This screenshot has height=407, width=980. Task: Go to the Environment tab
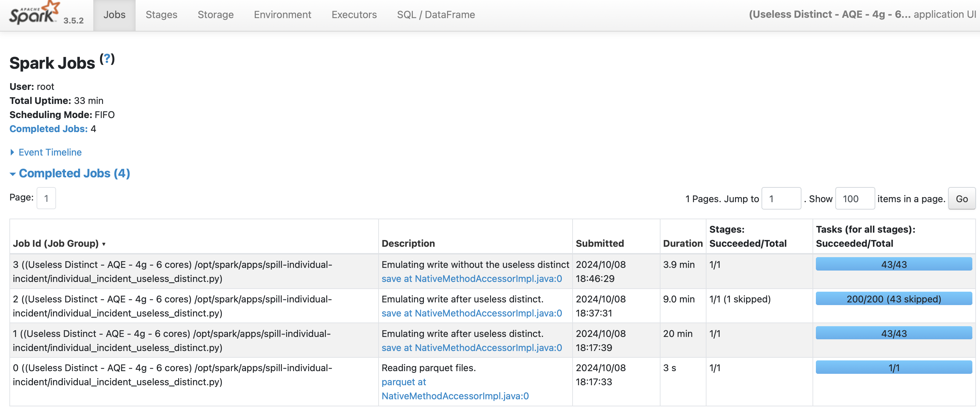tap(282, 15)
